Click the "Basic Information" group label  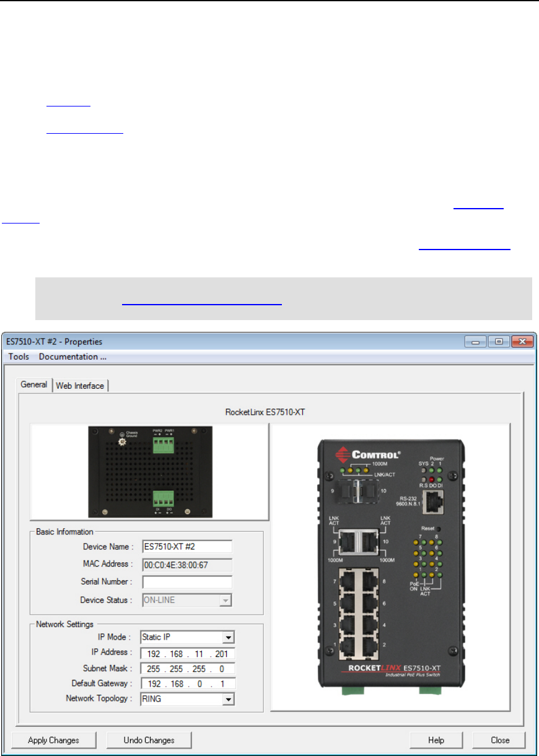click(65, 531)
